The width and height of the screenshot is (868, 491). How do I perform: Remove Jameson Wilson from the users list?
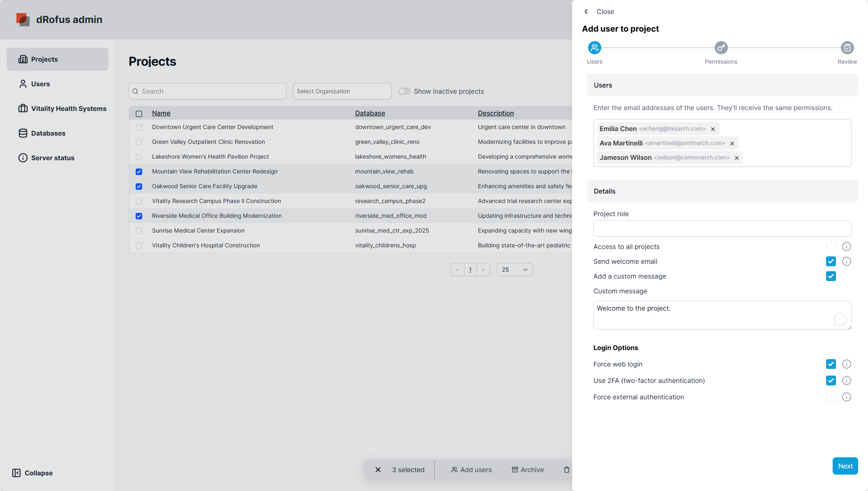point(737,158)
